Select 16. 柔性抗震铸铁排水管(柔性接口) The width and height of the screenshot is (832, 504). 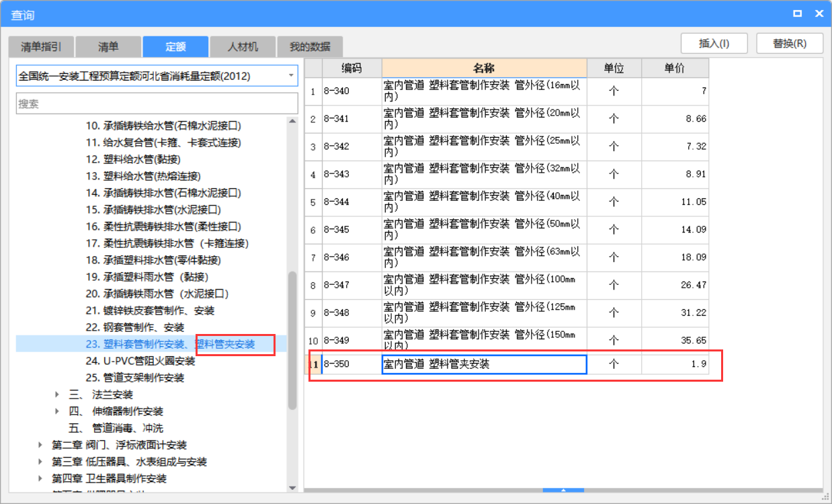pyautogui.click(x=163, y=226)
